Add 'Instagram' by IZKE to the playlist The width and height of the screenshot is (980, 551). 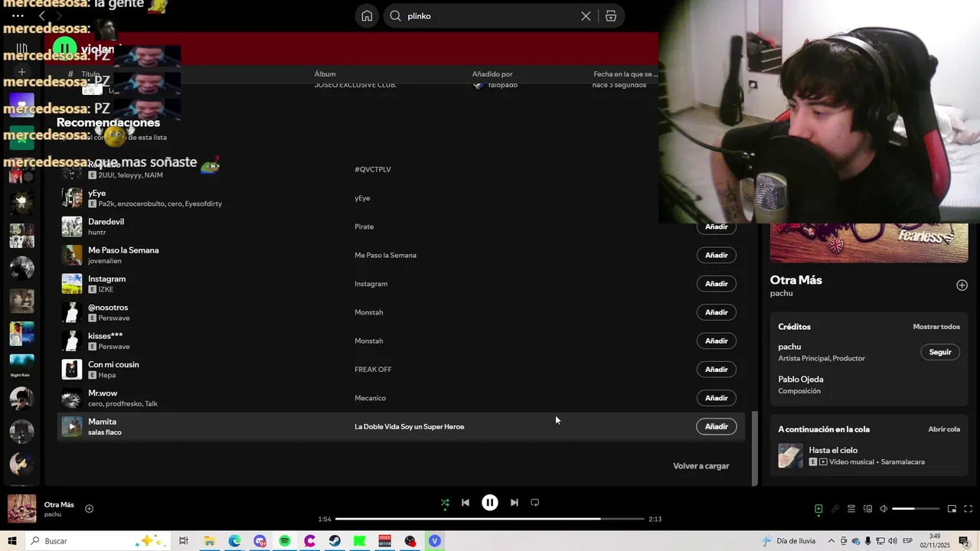point(716,284)
